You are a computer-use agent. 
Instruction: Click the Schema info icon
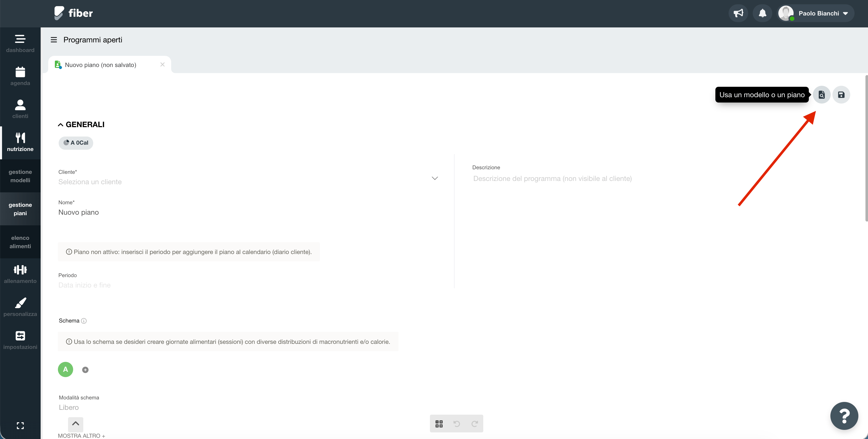click(x=84, y=321)
